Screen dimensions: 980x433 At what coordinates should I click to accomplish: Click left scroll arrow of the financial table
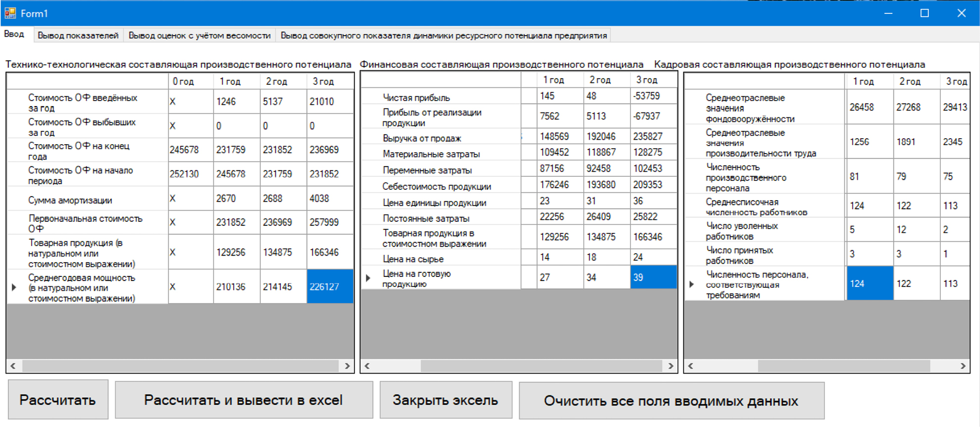367,366
